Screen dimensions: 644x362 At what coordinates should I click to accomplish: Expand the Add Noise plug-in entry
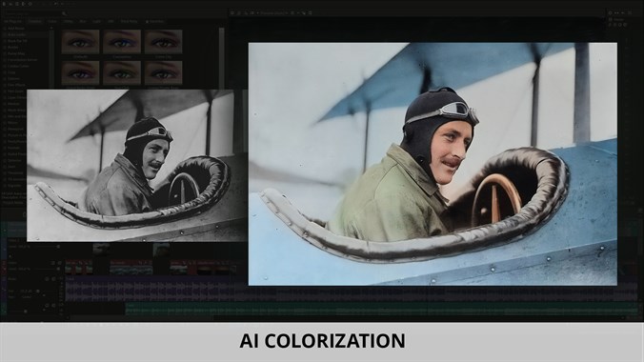click(x=5, y=29)
